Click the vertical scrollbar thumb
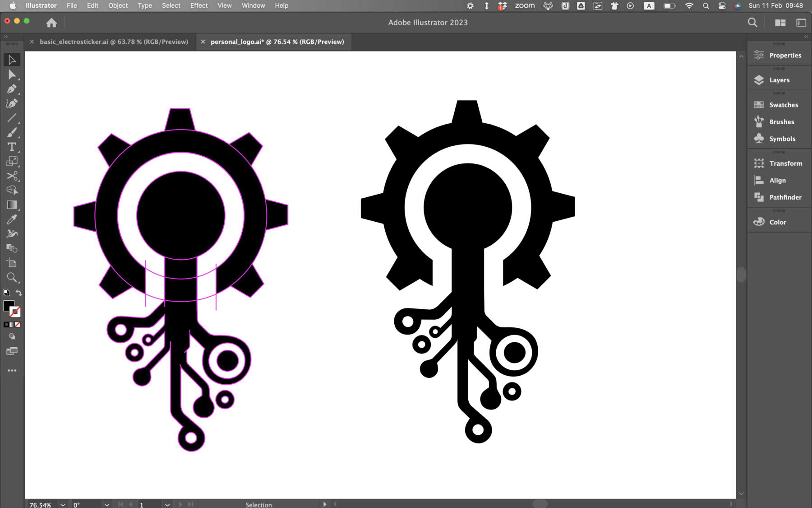This screenshot has width=812, height=508. (x=741, y=275)
